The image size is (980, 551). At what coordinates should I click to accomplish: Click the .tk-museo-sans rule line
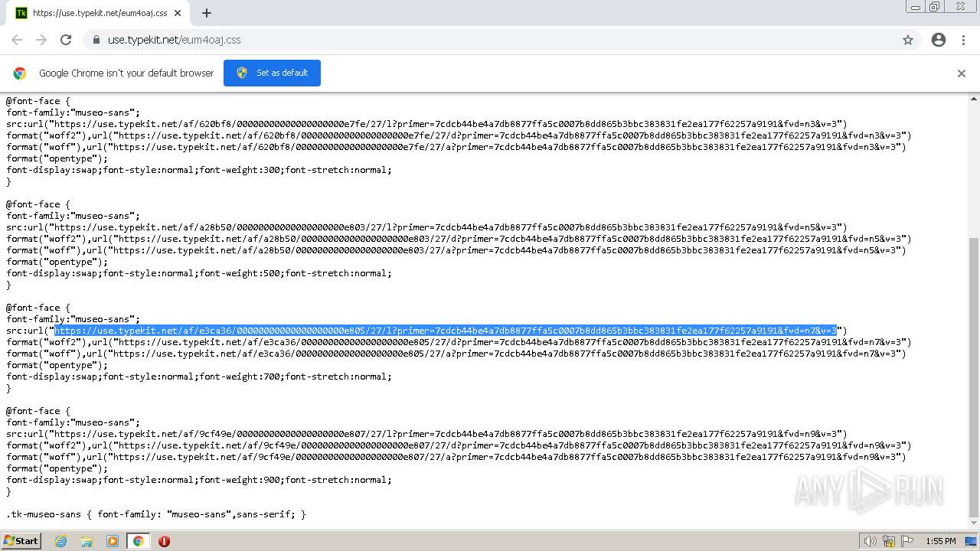(x=156, y=514)
